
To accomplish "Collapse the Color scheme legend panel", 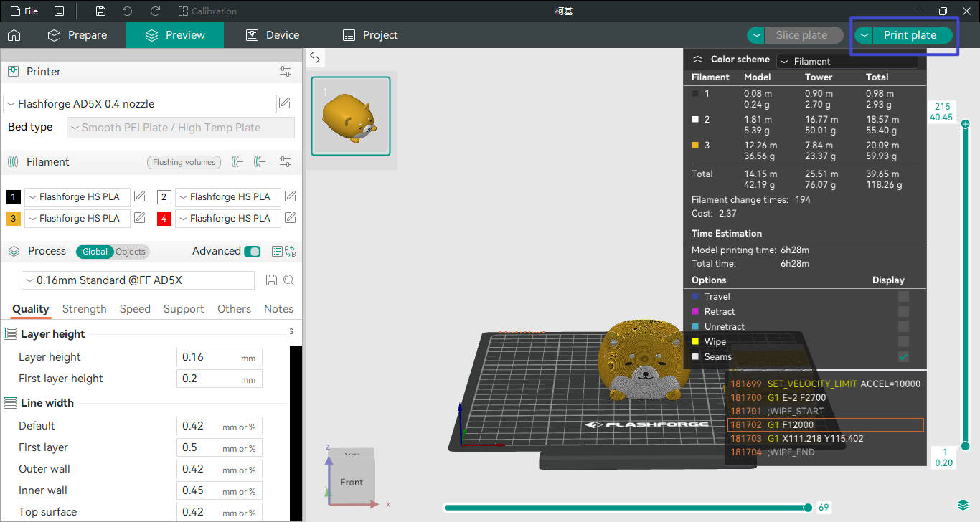I will 697,60.
